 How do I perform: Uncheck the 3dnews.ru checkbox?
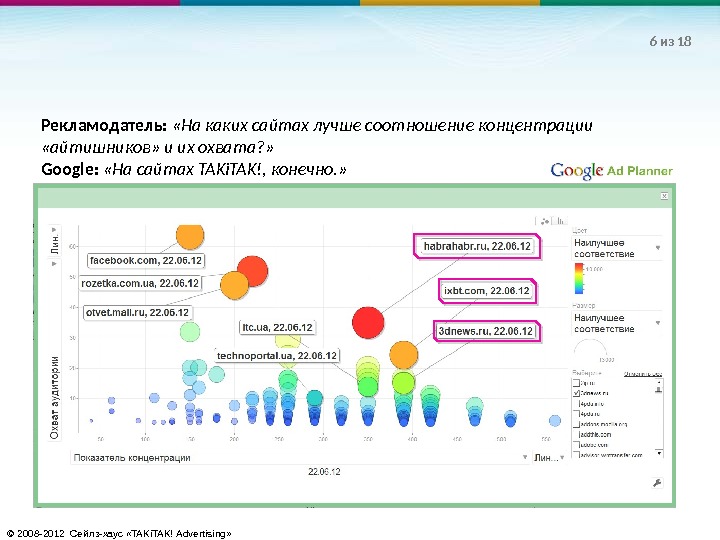pyautogui.click(x=576, y=393)
